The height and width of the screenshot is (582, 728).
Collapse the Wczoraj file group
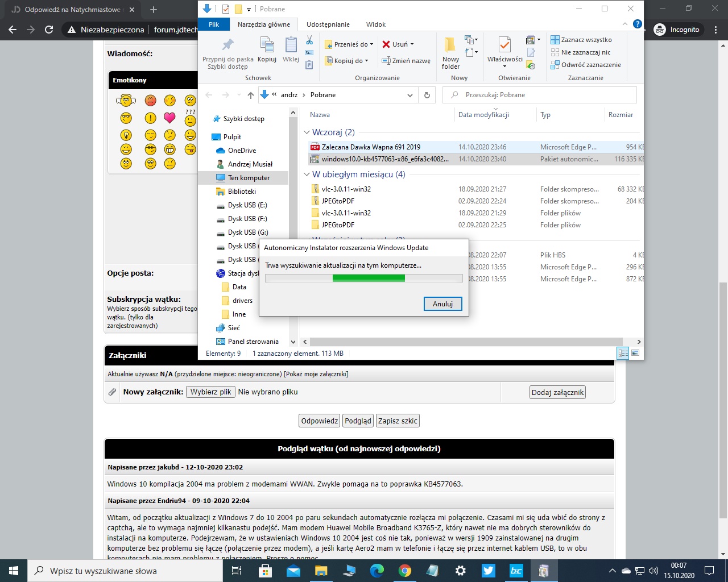coord(307,132)
